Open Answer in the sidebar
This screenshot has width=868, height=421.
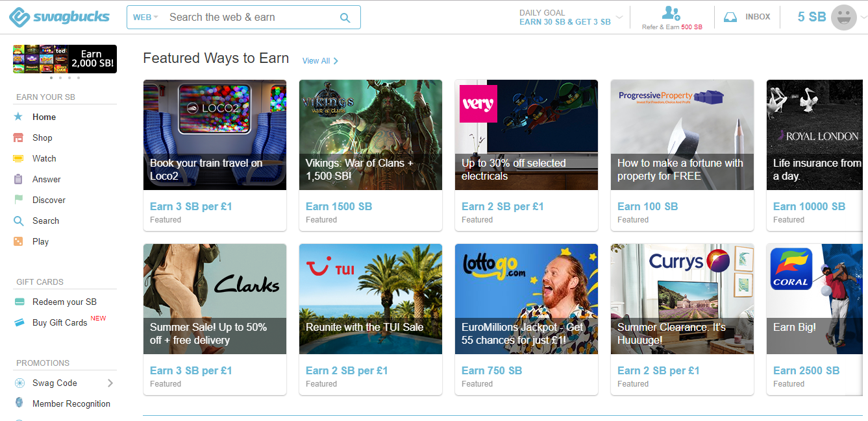(47, 179)
